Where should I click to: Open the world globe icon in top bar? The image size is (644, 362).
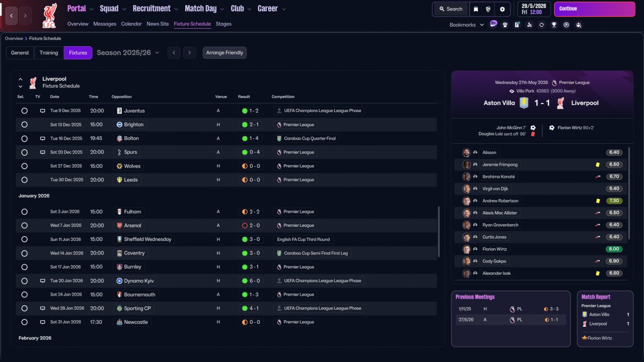(x=488, y=9)
